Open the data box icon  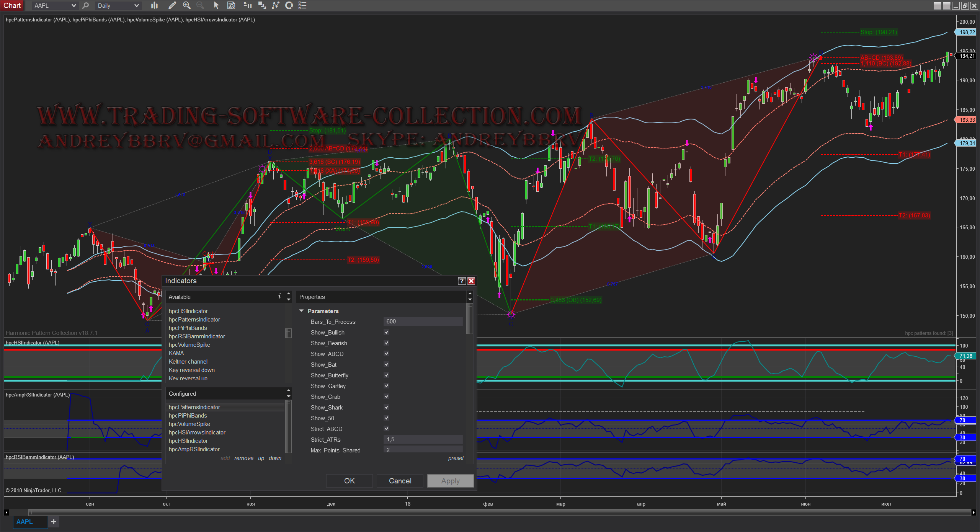point(231,5)
